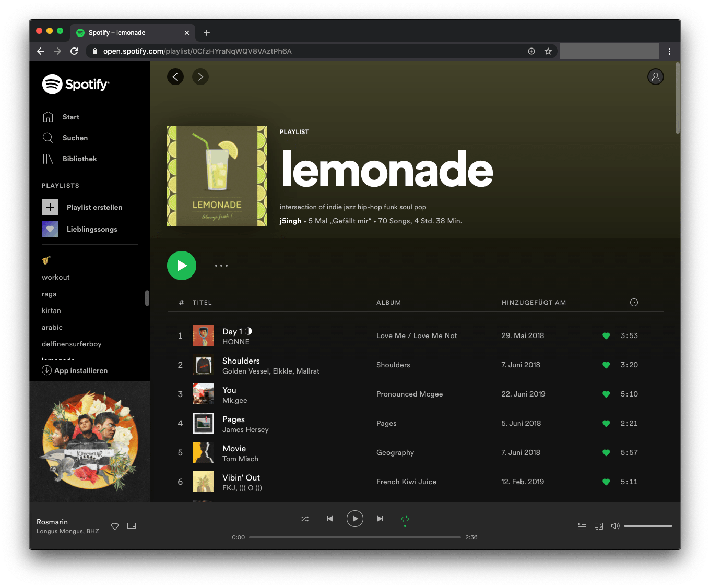
Task: Sort by the duration clock icon column
Action: point(634,303)
